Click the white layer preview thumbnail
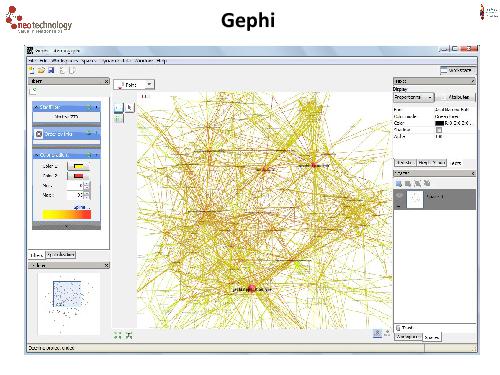 click(x=415, y=199)
